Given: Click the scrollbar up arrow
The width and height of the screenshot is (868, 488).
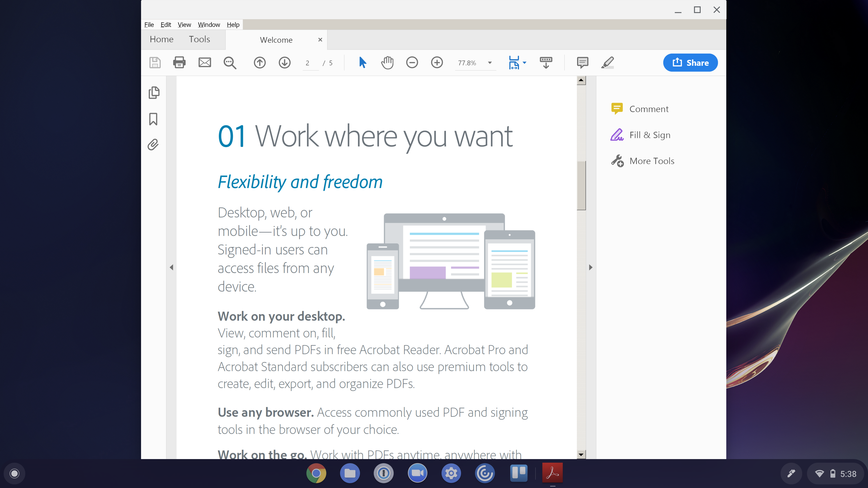Looking at the screenshot, I should (581, 80).
